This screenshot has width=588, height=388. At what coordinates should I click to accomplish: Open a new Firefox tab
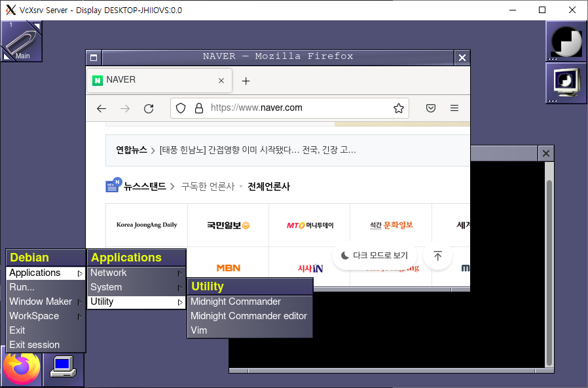coord(246,81)
